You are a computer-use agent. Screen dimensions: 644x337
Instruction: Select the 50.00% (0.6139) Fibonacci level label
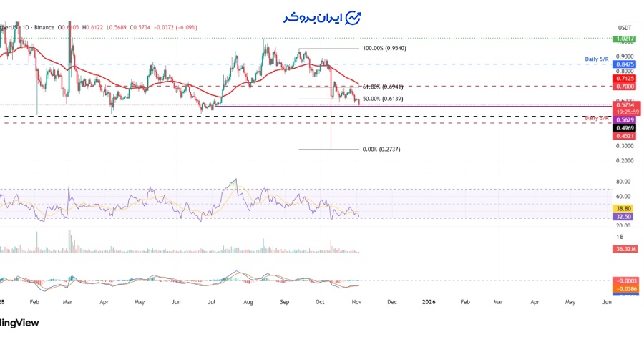pos(384,99)
